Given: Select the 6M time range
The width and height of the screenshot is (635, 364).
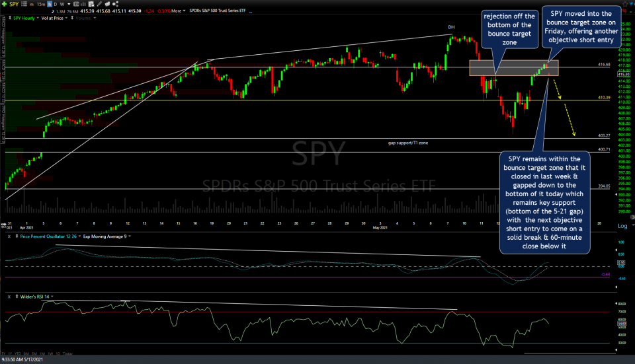Looking at the screenshot, I should tap(26, 353).
